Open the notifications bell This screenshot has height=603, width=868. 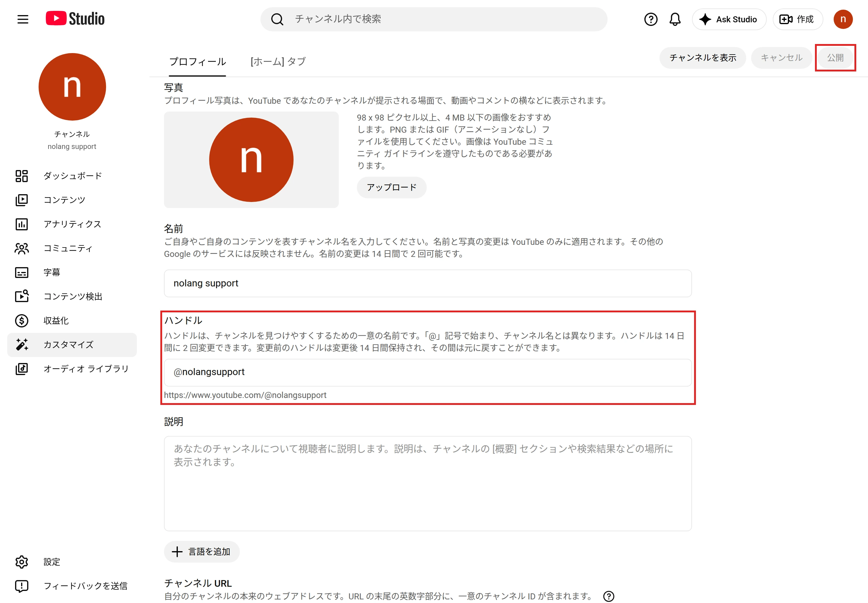pos(675,19)
